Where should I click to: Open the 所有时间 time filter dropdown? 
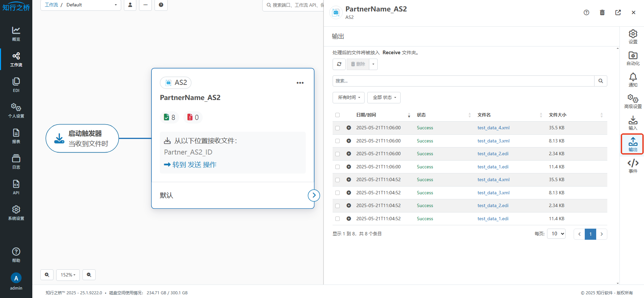click(348, 98)
